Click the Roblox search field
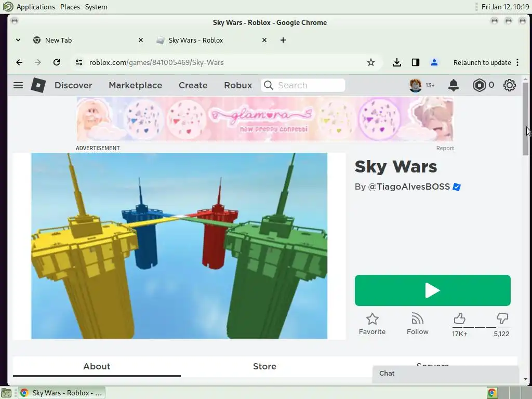 [303, 85]
